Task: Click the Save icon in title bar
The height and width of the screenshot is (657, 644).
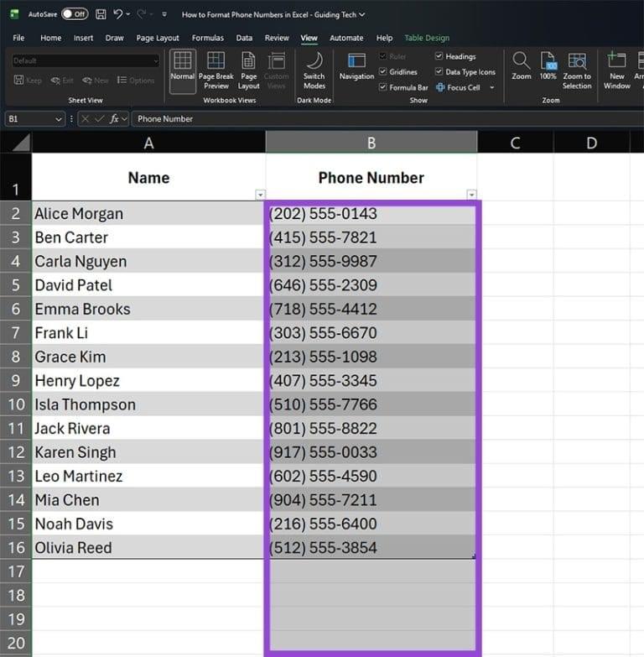Action: [101, 14]
